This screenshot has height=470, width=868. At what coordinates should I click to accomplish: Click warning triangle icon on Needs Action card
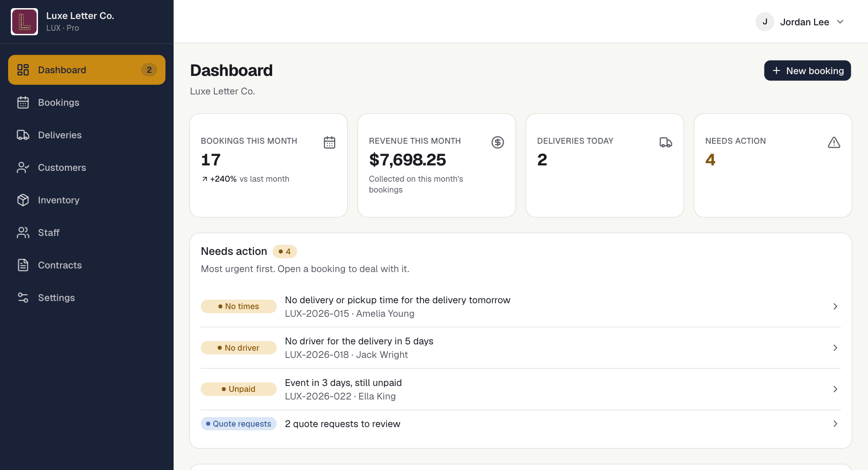[834, 142]
